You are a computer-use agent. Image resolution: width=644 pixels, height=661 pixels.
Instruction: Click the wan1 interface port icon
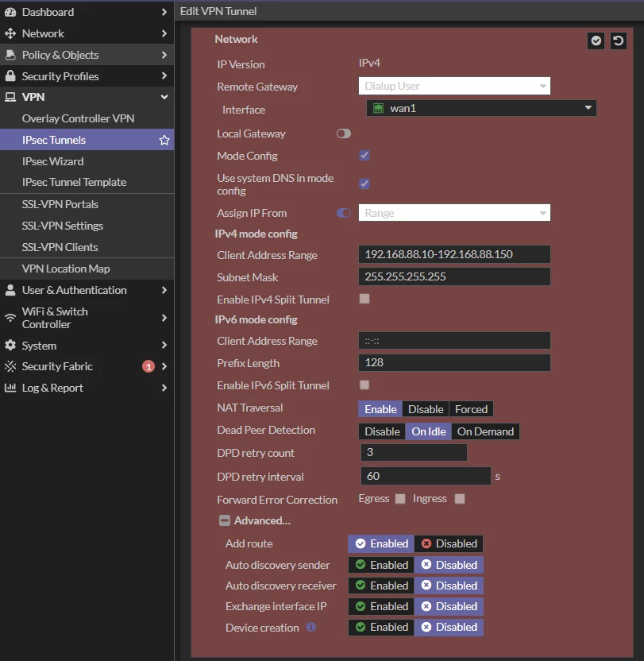[x=379, y=108]
